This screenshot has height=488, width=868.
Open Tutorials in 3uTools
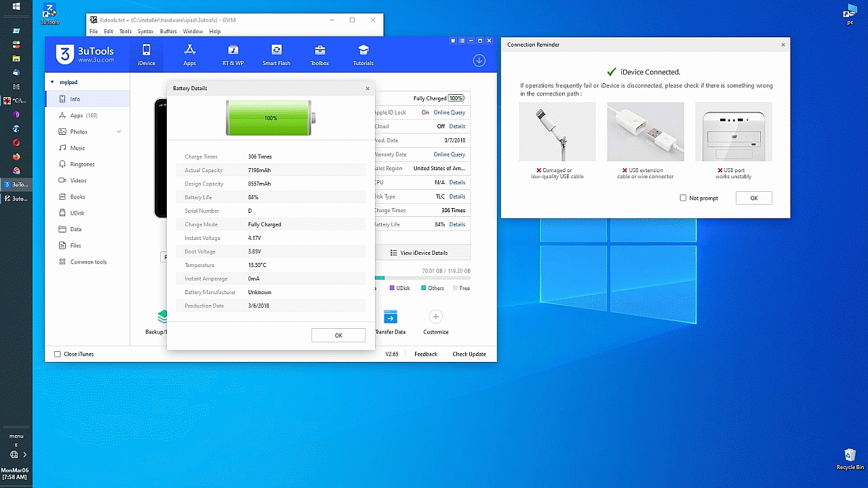[x=363, y=55]
